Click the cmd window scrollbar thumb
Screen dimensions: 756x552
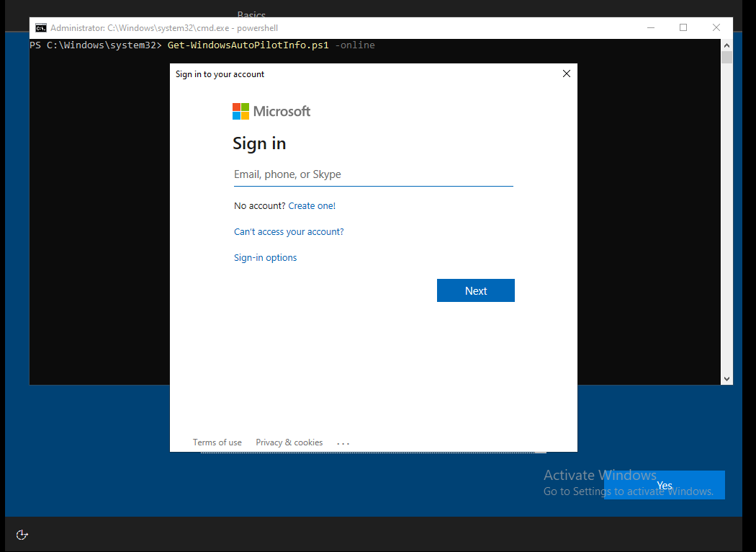tap(726, 58)
